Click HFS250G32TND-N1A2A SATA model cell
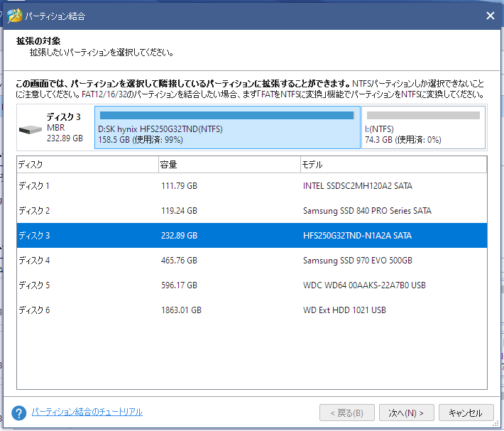504x431 pixels. tap(357, 235)
